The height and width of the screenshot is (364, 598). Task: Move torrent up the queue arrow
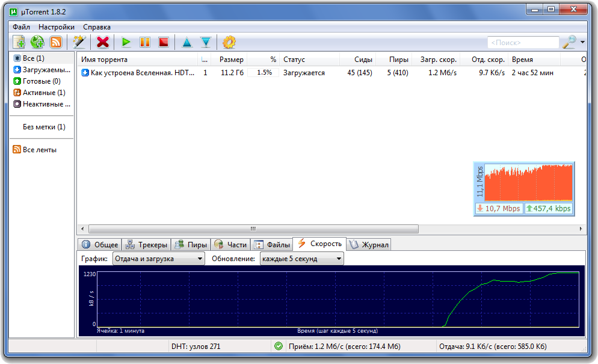pyautogui.click(x=187, y=42)
